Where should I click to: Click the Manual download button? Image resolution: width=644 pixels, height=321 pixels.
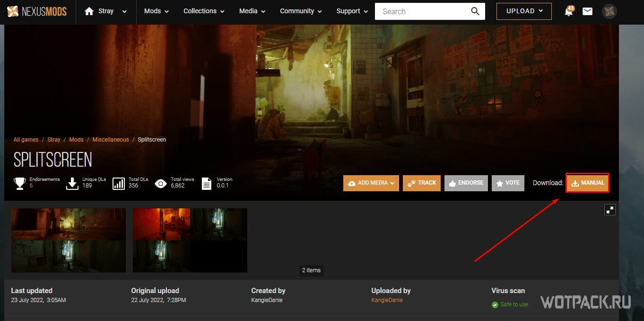[587, 183]
